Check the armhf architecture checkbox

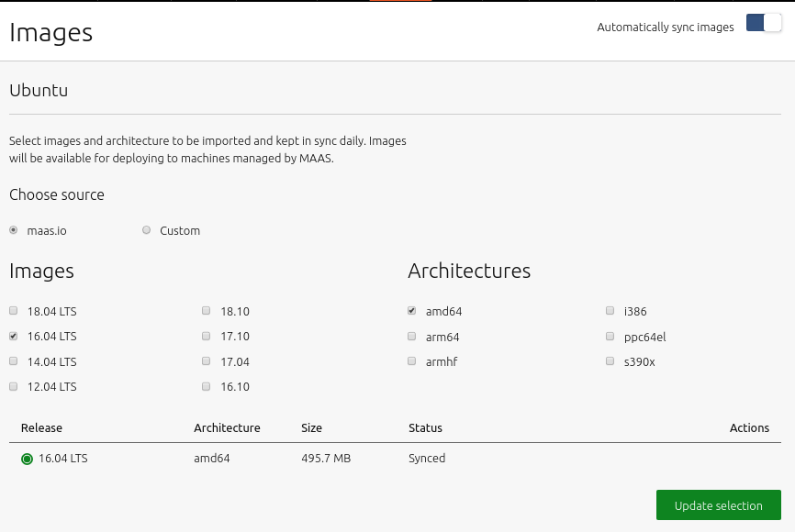tap(412, 361)
